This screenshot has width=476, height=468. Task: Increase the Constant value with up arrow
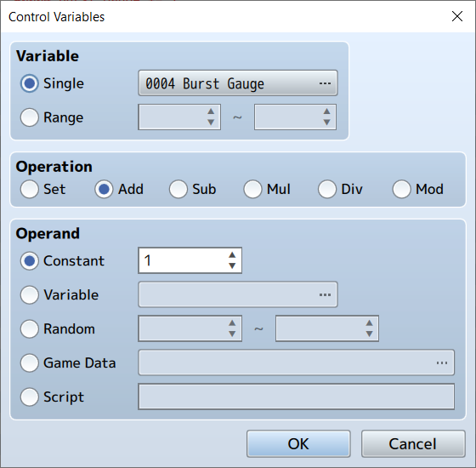coord(232,255)
